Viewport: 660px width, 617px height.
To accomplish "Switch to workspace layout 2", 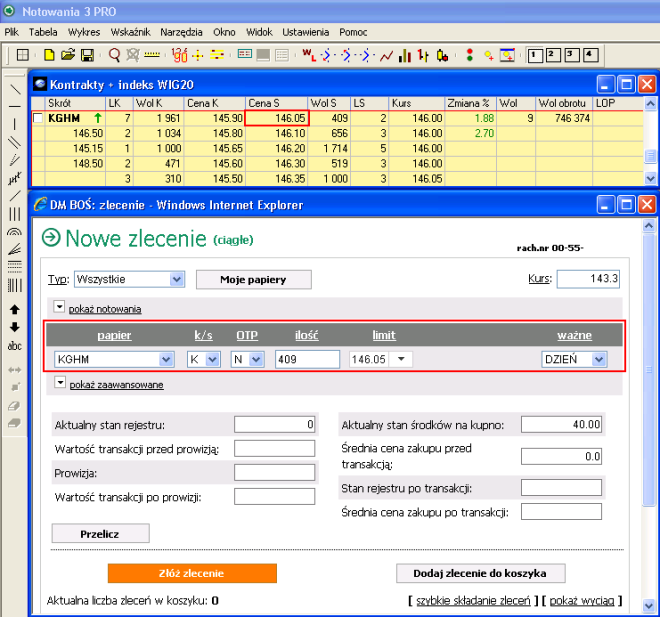I will click(x=553, y=55).
